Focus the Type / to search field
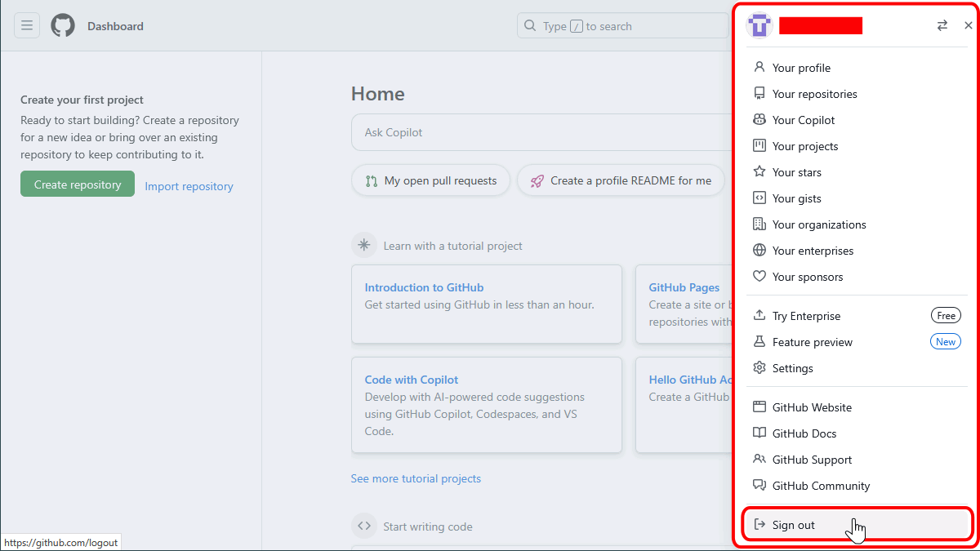Screen dimensions: 980x551 tap(622, 26)
